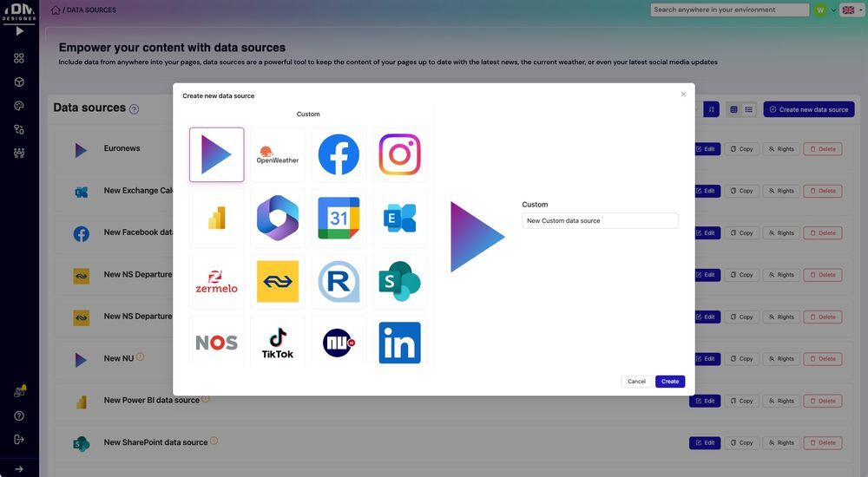
Task: Select the NU.nl data source tile
Action: point(339,342)
